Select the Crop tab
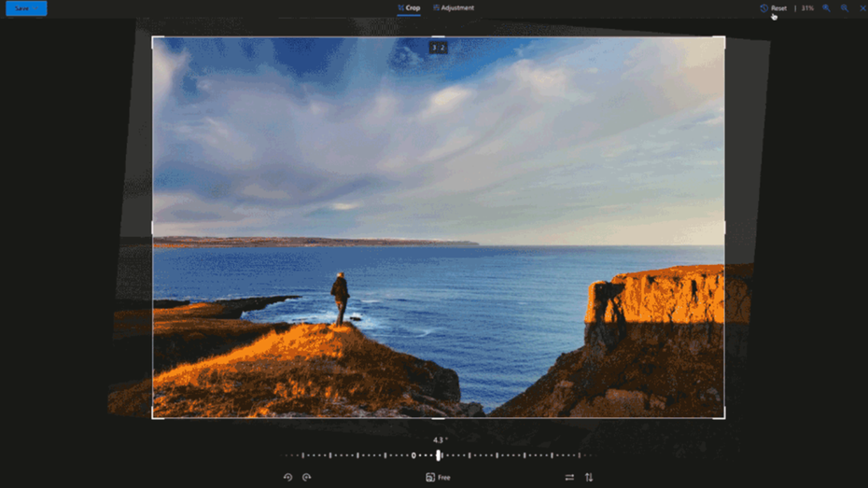The image size is (868, 488). (409, 8)
